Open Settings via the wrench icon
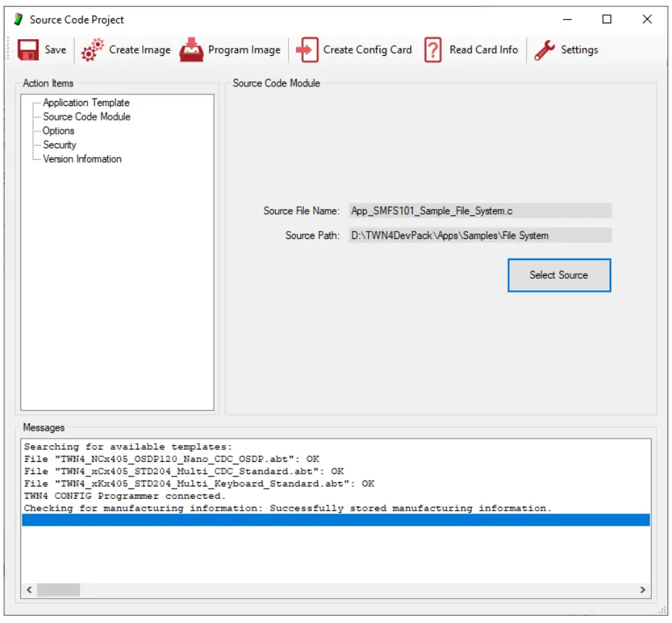Viewport: 672px width, 623px height. (x=544, y=50)
